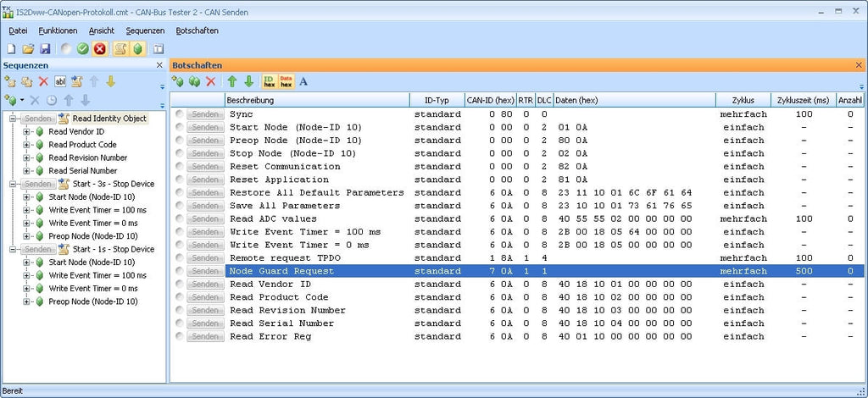Viewport: 868px width, 398px height.
Task: Expand Write Event Timer = 100 ms under 3s sequence
Action: 26,210
